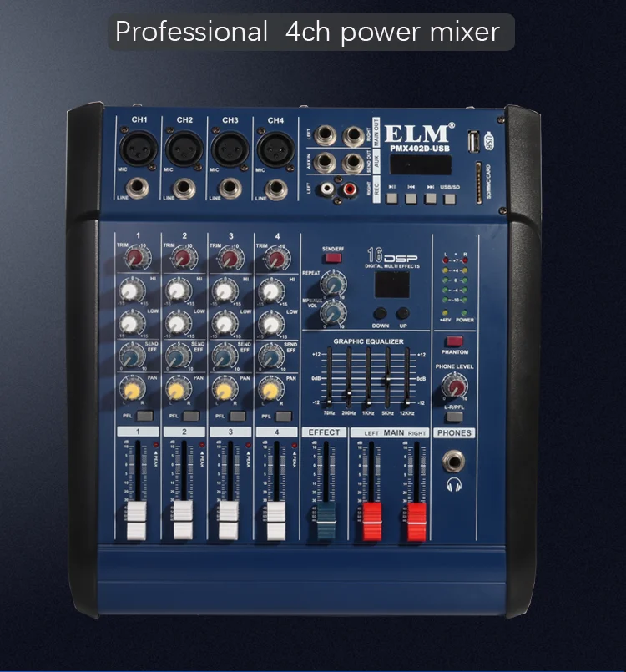Toggle the channel 4 PFL button

pyautogui.click(x=284, y=416)
